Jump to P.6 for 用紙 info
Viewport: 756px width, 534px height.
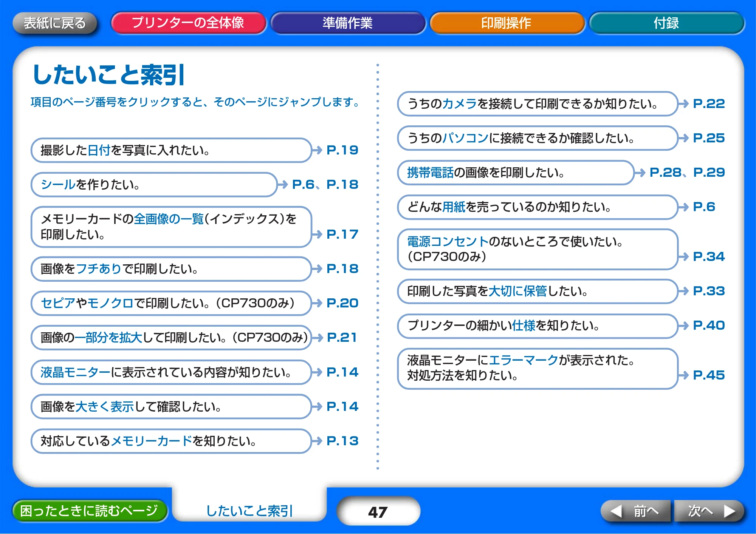(704, 207)
